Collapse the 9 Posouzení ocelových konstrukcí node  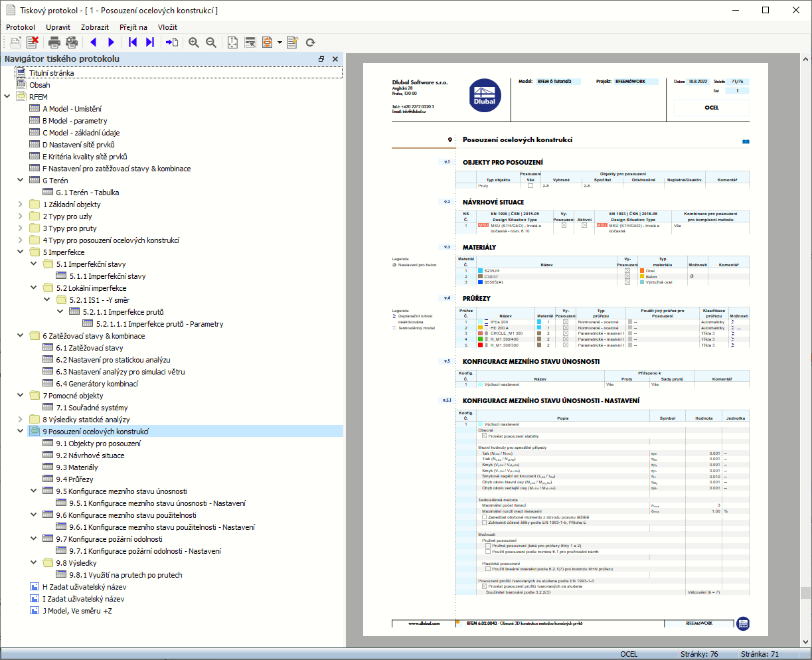point(21,432)
